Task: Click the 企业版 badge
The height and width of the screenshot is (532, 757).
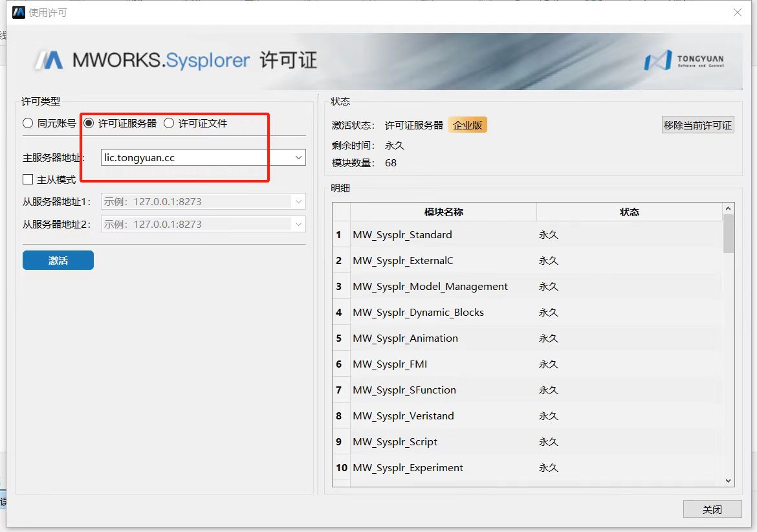Action: [467, 125]
